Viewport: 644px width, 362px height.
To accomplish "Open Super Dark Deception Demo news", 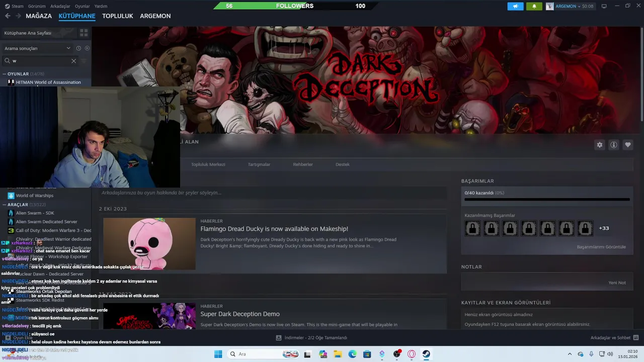I will [240, 314].
